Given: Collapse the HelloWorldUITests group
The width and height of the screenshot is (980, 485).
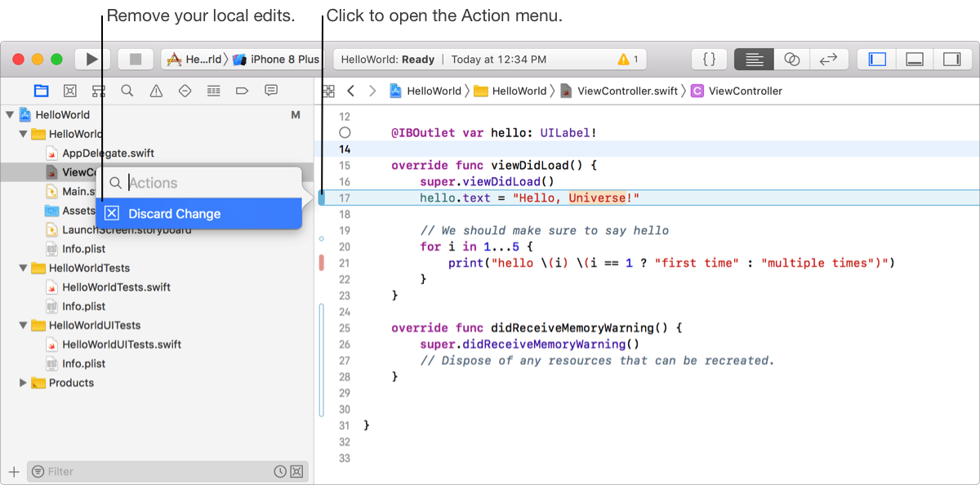Looking at the screenshot, I should click(24, 325).
